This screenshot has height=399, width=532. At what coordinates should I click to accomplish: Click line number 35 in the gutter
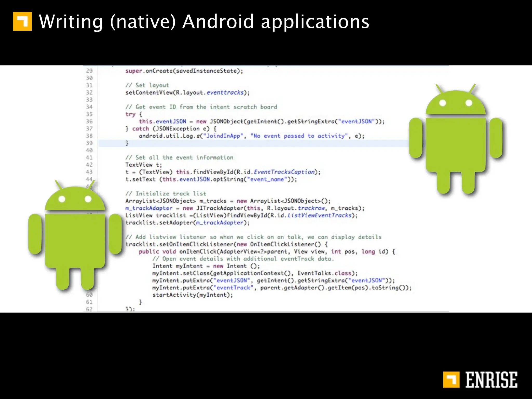pyautogui.click(x=89, y=114)
